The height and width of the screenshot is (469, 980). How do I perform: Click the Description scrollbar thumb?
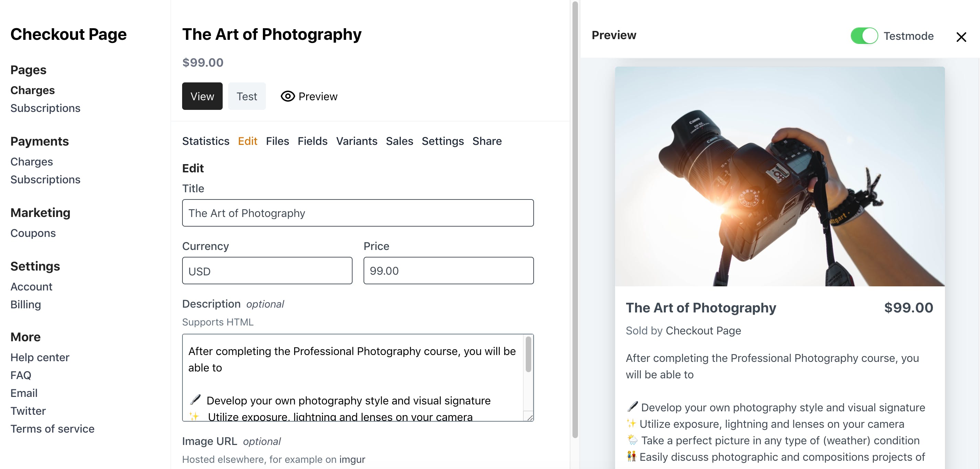pyautogui.click(x=528, y=354)
